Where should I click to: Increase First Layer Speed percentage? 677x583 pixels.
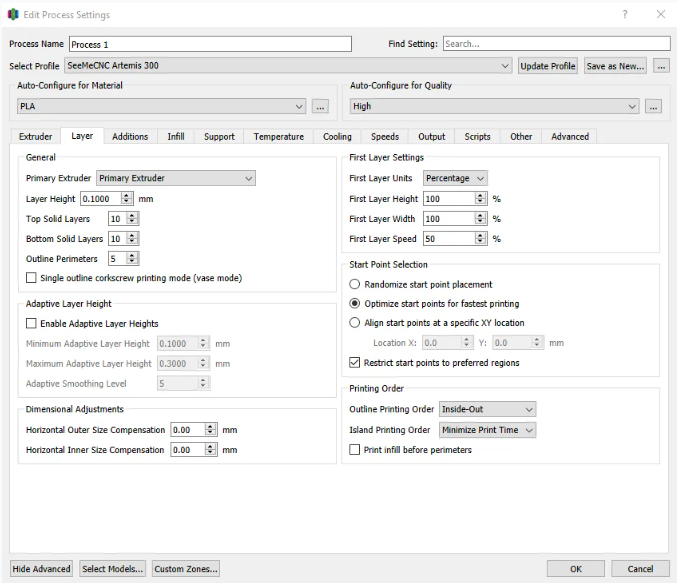480,236
